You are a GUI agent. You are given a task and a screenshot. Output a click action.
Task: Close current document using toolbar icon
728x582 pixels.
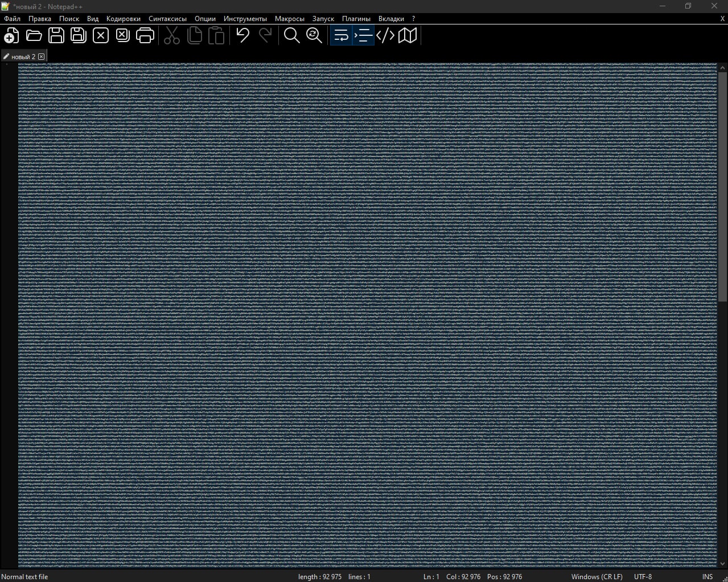point(101,36)
